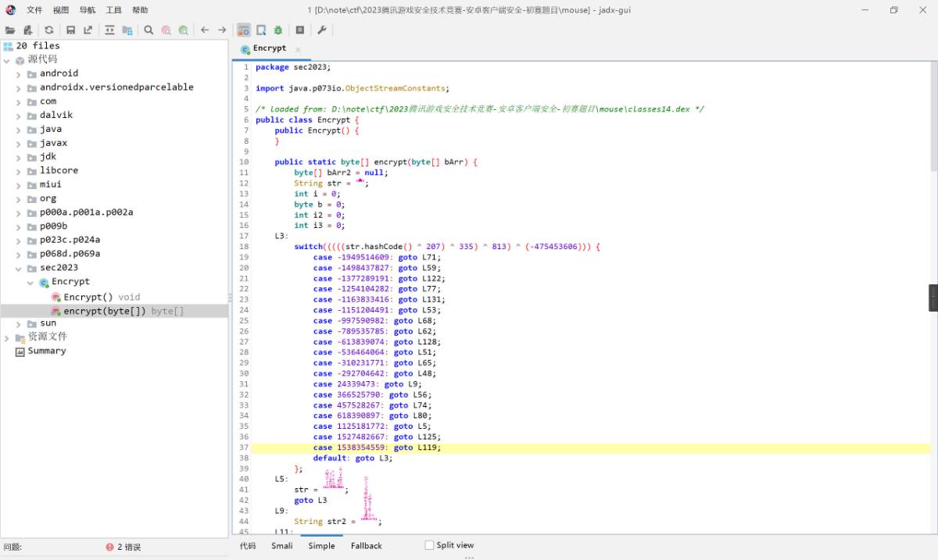This screenshot has width=938, height=560.
Task: Open comment search icon
Action: 183,30
